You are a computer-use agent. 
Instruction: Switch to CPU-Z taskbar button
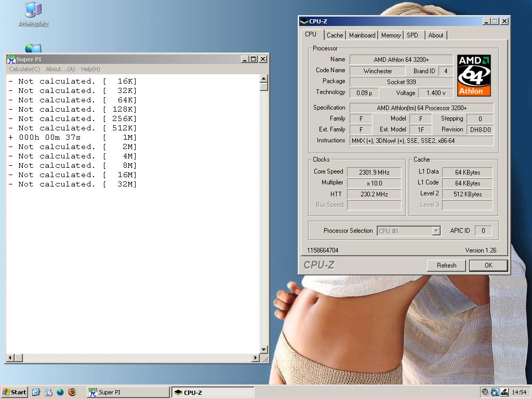[213, 392]
